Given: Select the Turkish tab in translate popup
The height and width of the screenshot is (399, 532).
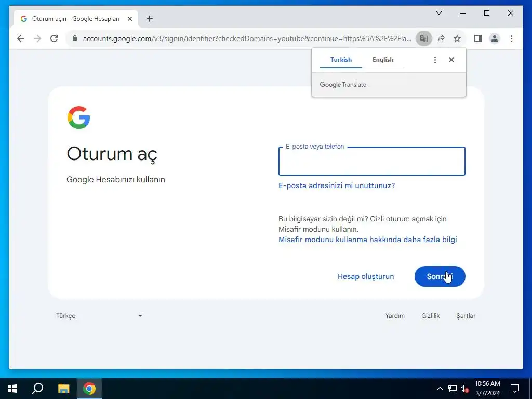Looking at the screenshot, I should click(x=341, y=60).
